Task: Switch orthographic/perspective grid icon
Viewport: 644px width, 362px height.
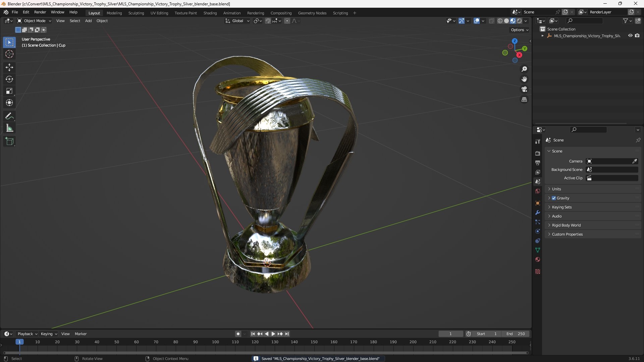Action: (524, 100)
